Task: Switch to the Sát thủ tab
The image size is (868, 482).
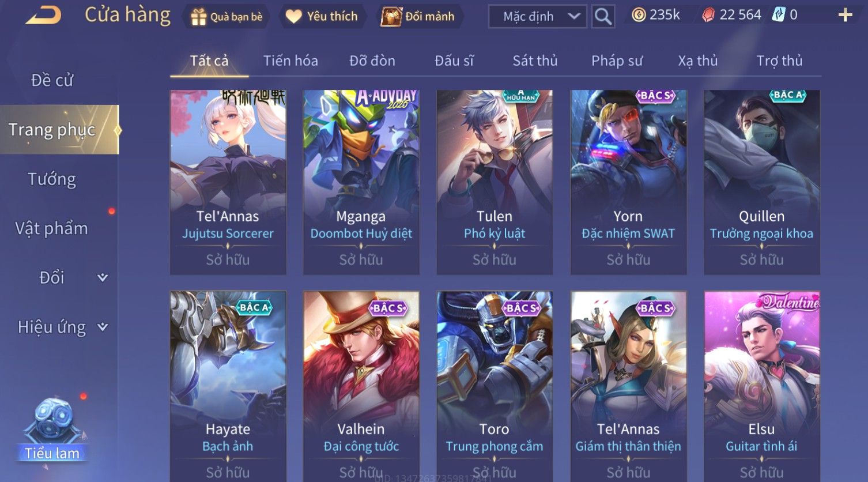Action: click(535, 61)
